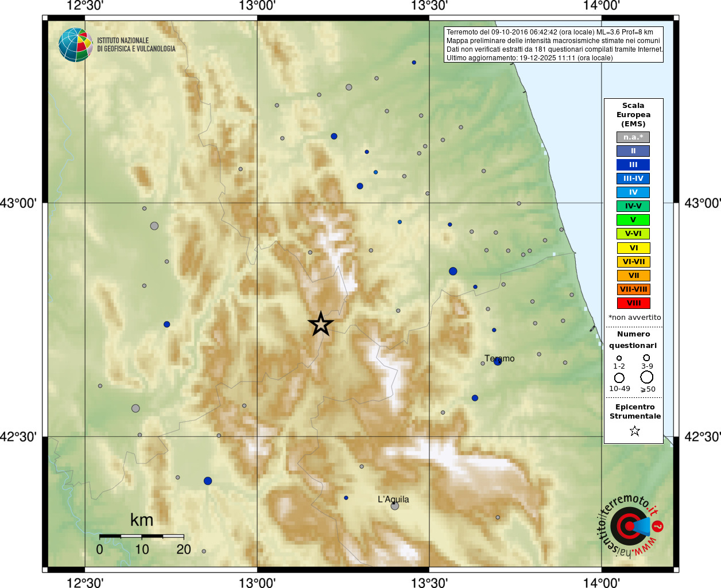Click the left 42°30' latitude label
Image resolution: width=721 pixels, height=588 pixels.
pos(18,437)
